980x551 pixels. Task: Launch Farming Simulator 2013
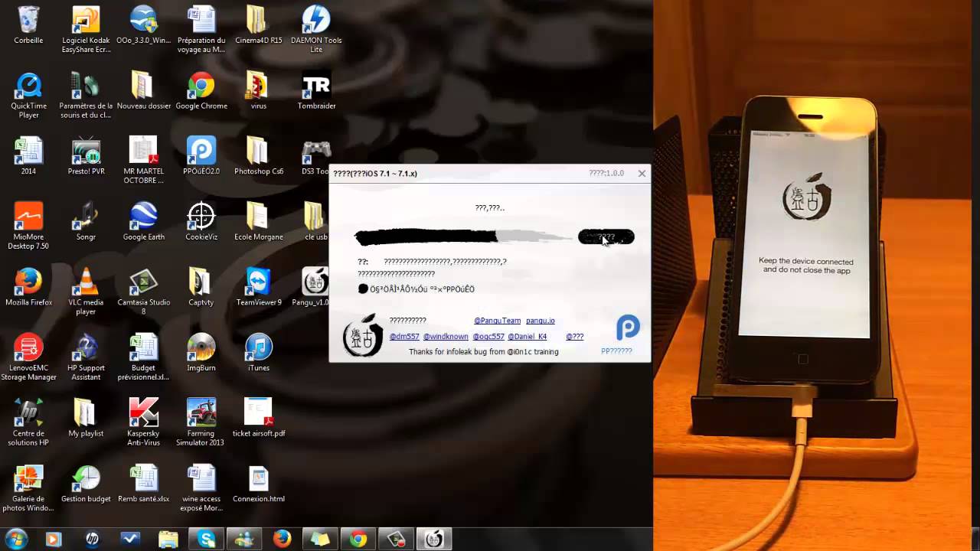click(201, 422)
